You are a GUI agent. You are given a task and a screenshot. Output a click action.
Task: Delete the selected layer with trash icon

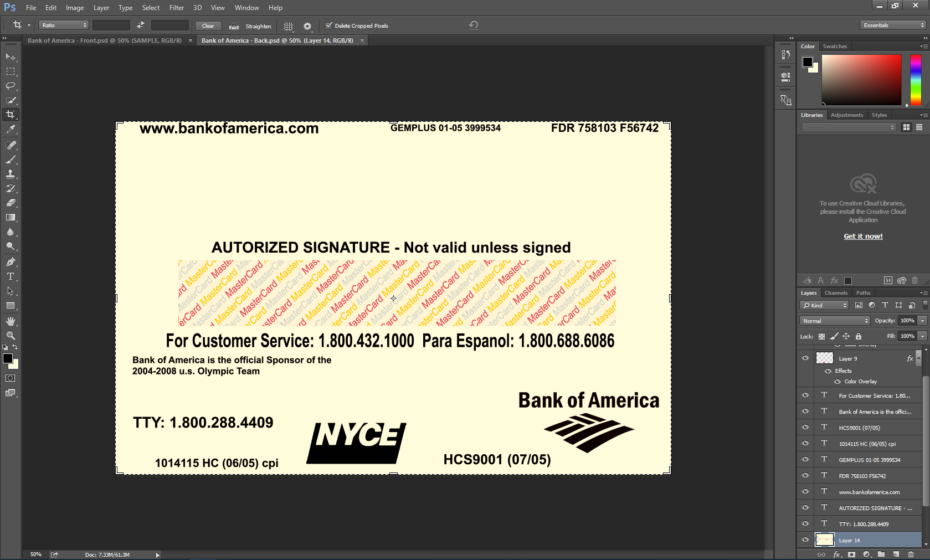click(x=911, y=554)
